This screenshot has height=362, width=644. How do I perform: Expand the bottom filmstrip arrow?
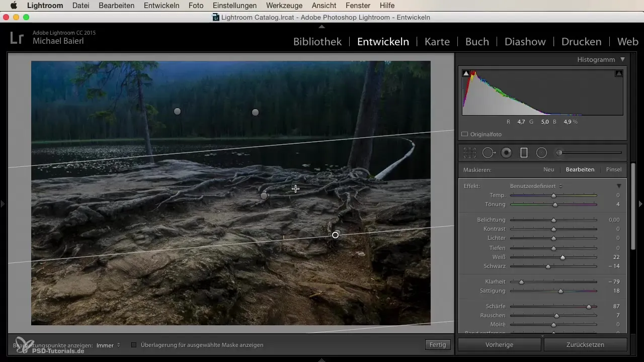322,359
